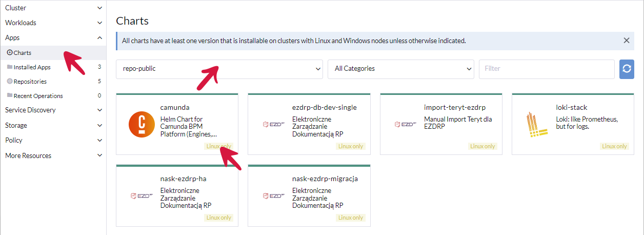Open the repo-public repository dropdown

coord(219,69)
